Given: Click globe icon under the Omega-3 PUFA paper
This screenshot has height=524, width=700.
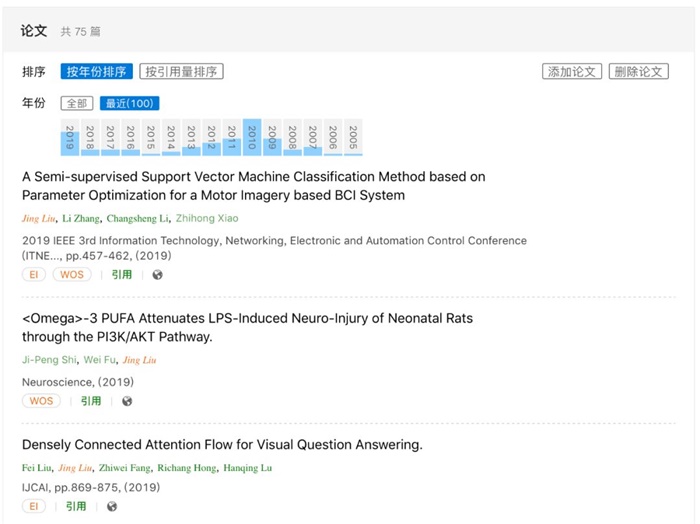Looking at the screenshot, I should click(x=127, y=401).
